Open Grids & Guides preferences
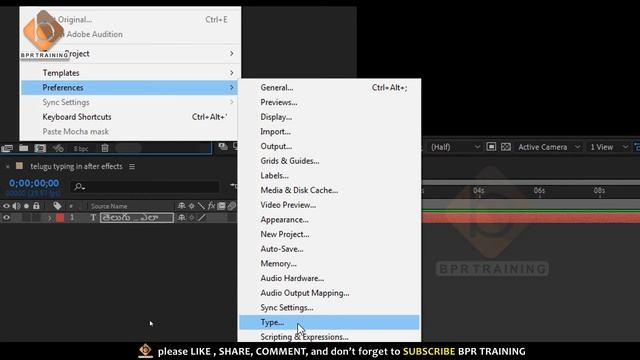 tap(329, 161)
